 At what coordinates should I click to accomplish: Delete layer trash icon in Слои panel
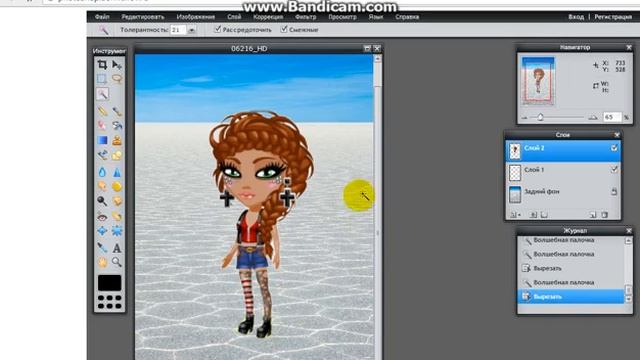(604, 215)
